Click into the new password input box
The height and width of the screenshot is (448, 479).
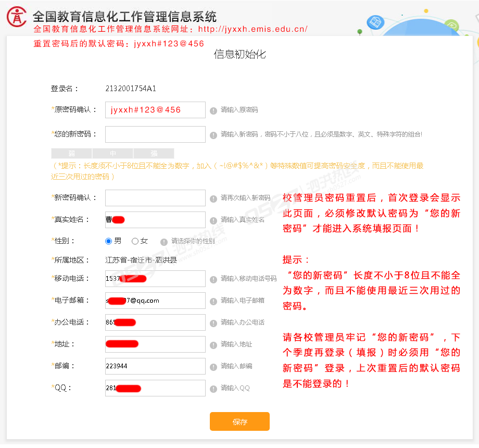(155, 134)
